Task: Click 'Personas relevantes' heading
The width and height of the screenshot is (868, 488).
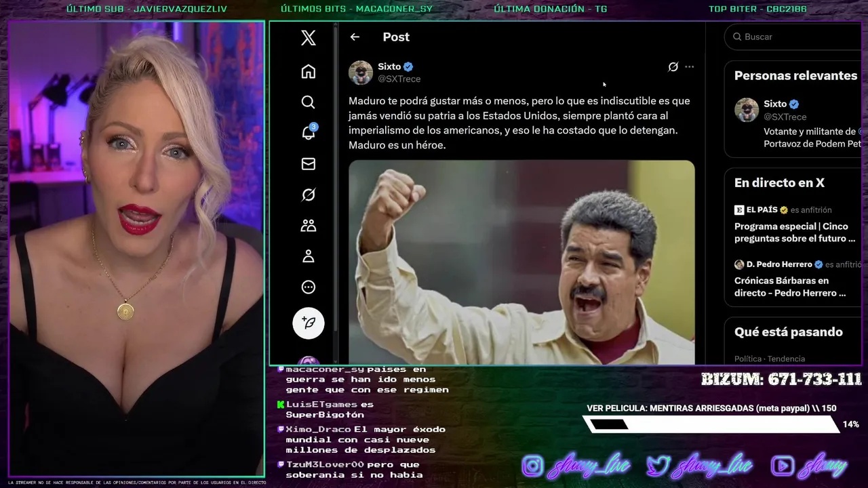Action: pyautogui.click(x=795, y=75)
